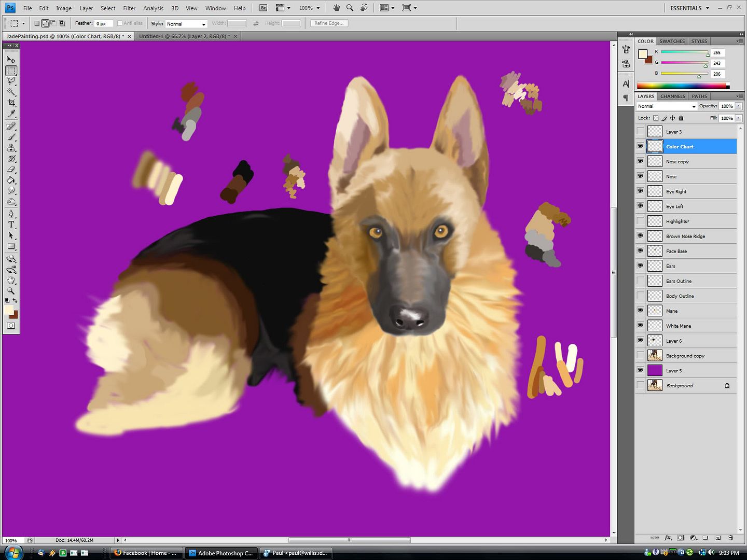This screenshot has width=747, height=560.
Task: Select Rotate View tool in application bar
Action: tap(364, 8)
